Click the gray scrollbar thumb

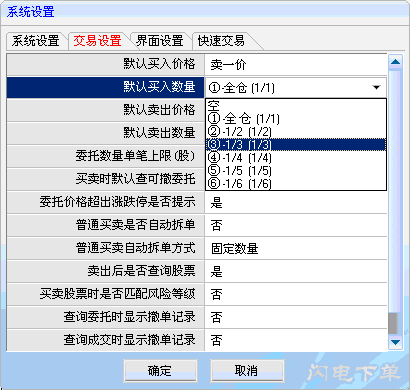[x=393, y=323]
